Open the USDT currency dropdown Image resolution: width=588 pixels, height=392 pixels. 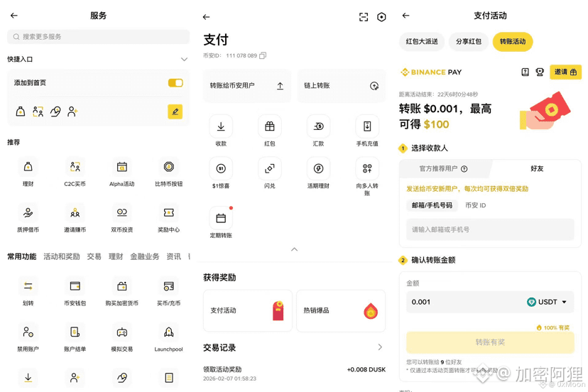tap(547, 302)
